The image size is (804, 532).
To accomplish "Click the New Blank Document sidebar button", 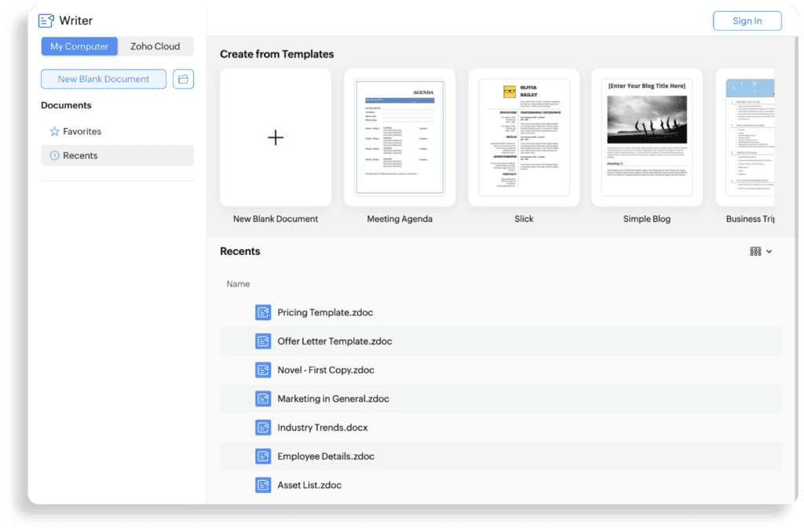I will point(104,79).
